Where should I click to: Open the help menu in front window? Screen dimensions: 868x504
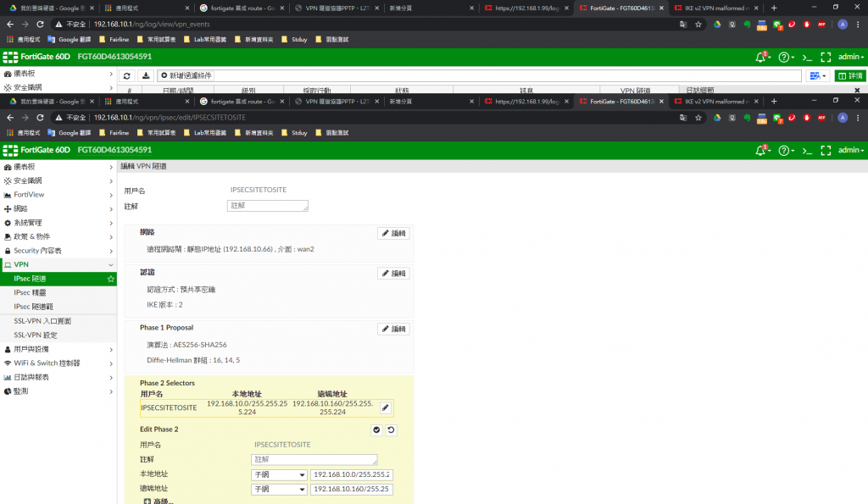point(786,150)
